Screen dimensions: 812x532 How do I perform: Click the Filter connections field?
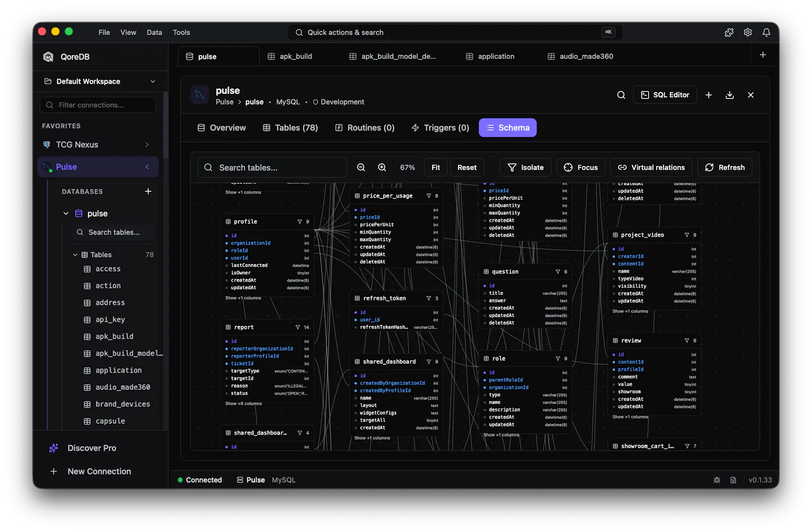(x=98, y=105)
